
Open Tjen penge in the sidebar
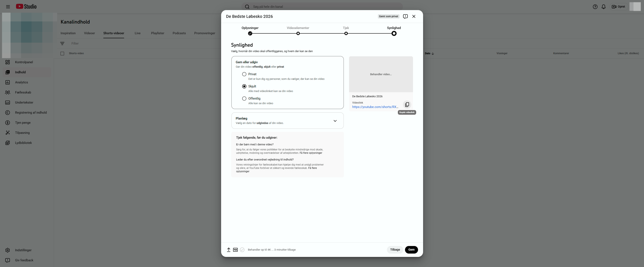pyautogui.click(x=27, y=123)
